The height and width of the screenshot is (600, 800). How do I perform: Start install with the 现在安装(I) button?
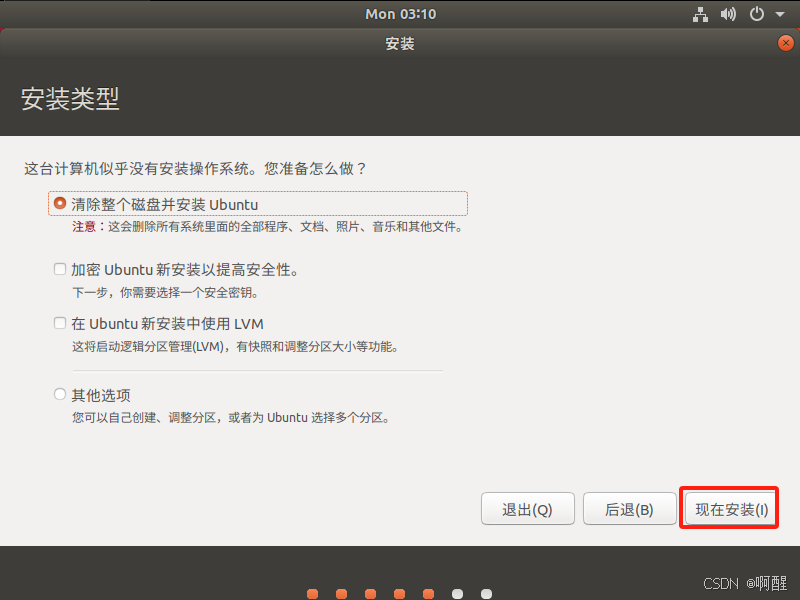tap(731, 509)
